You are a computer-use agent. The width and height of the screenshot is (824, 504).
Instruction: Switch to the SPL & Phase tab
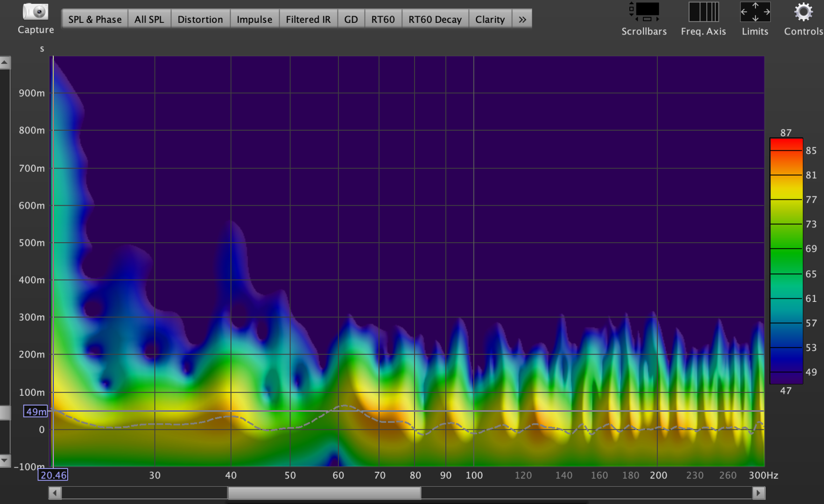[x=95, y=20]
